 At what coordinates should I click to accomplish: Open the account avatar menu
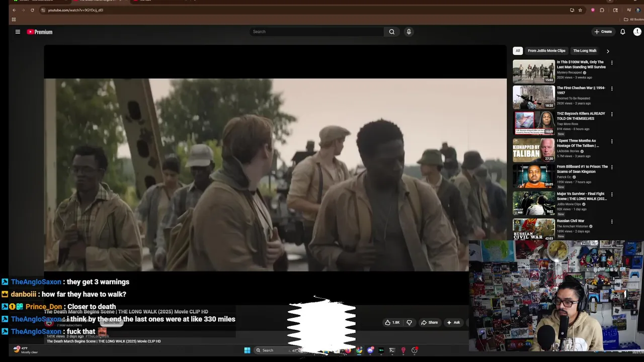pyautogui.click(x=637, y=32)
